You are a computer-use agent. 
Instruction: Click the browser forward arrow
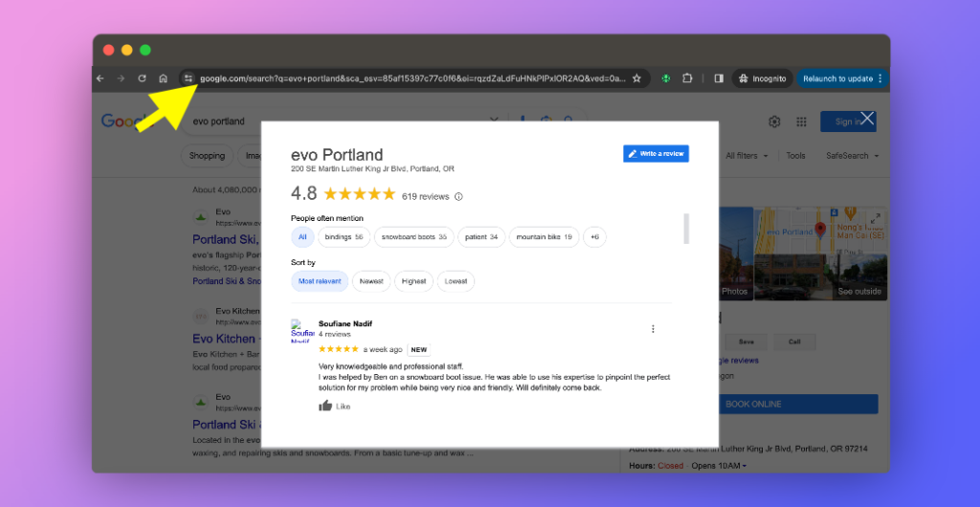click(x=122, y=78)
